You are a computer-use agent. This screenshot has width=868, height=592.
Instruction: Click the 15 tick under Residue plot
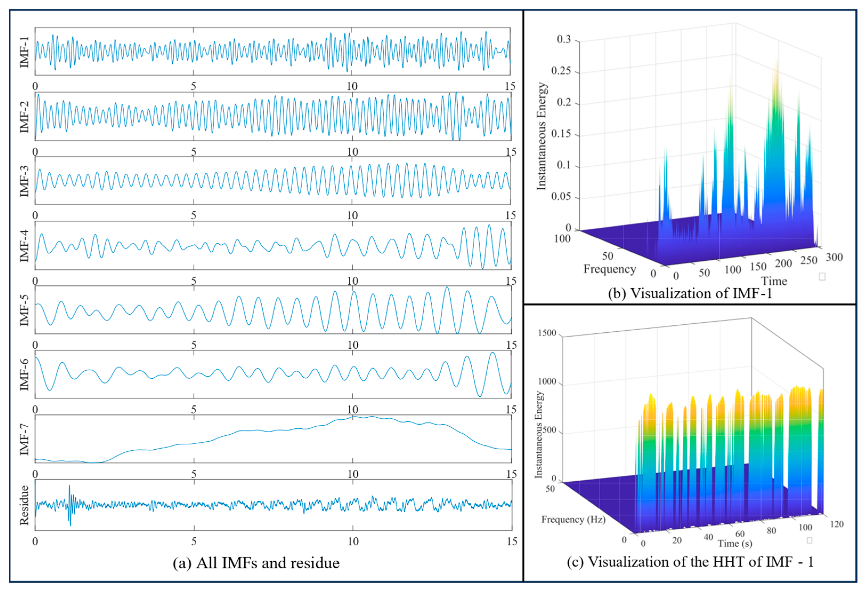tap(512, 542)
